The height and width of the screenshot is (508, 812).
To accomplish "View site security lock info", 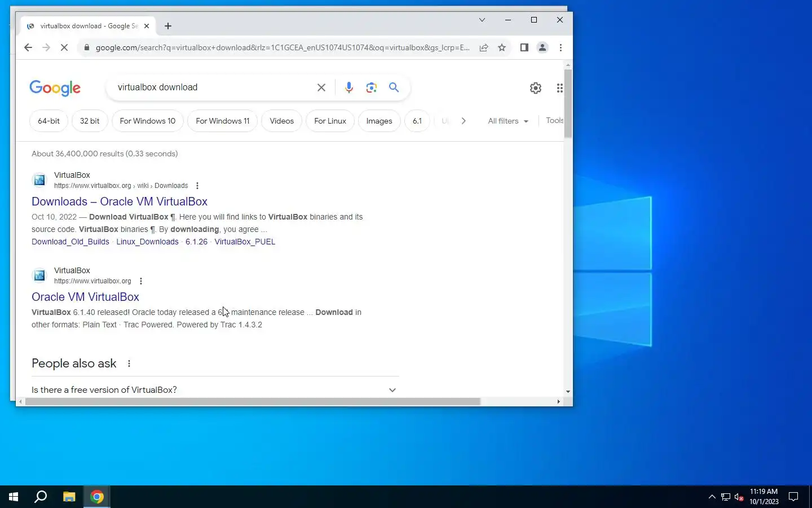I will pos(86,47).
